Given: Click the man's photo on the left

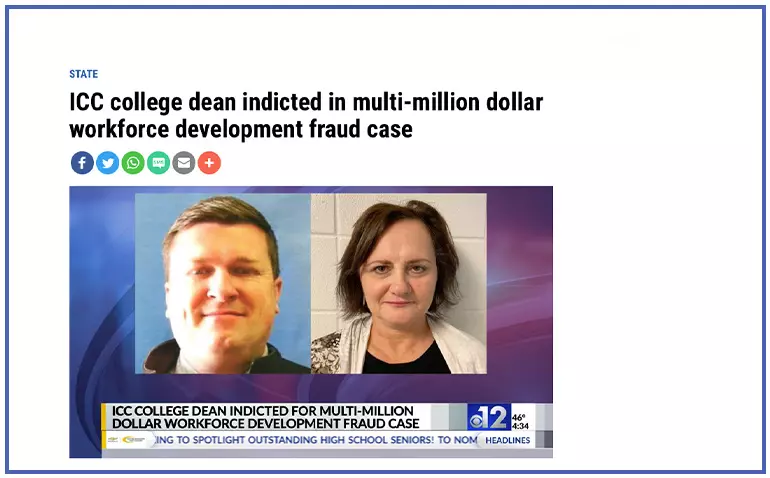Looking at the screenshot, I should click(223, 283).
